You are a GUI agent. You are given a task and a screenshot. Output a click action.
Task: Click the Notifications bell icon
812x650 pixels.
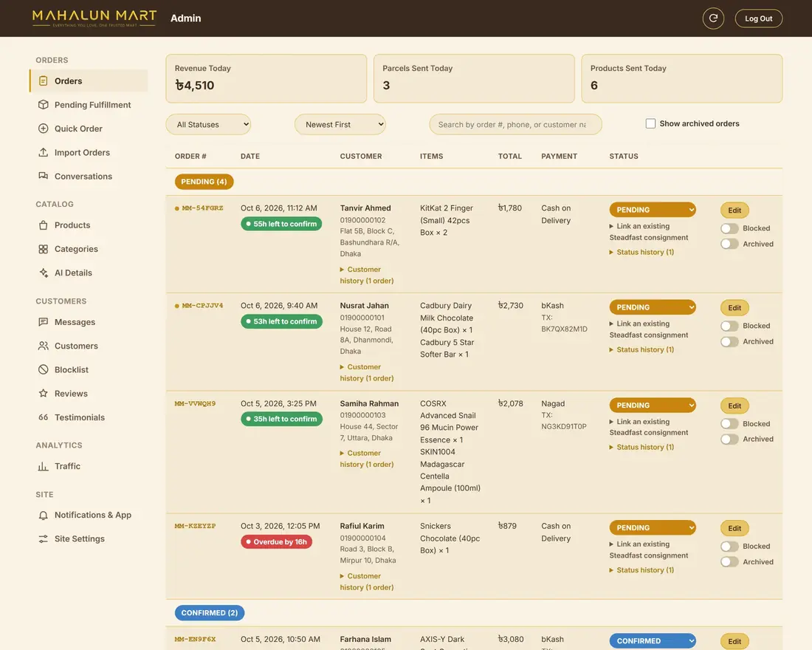[44, 515]
